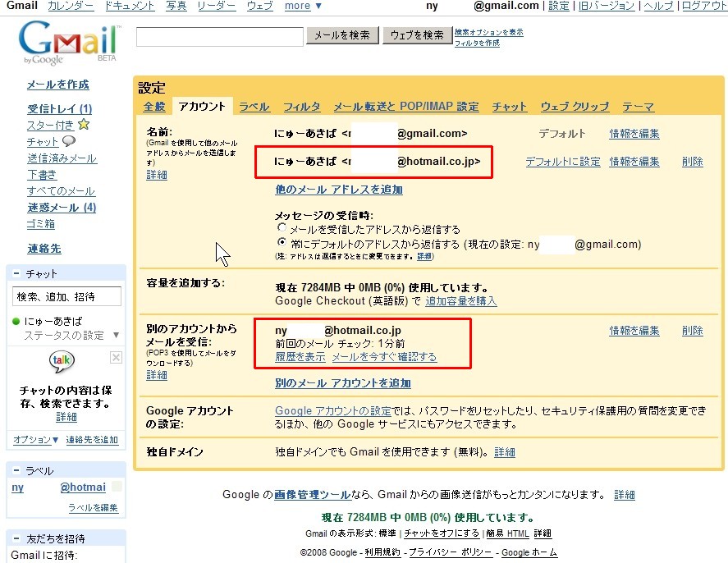Click メールを今すぐ確認する link

click(x=384, y=357)
